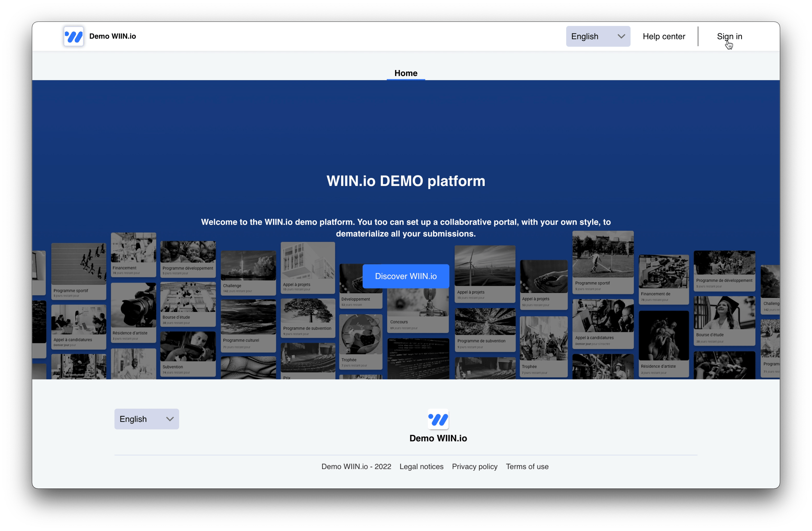The height and width of the screenshot is (531, 812).
Task: Open Privacy policy link
Action: (x=475, y=466)
